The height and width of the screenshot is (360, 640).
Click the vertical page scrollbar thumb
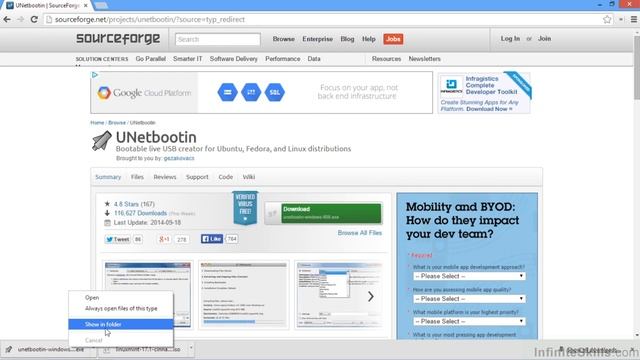636,67
